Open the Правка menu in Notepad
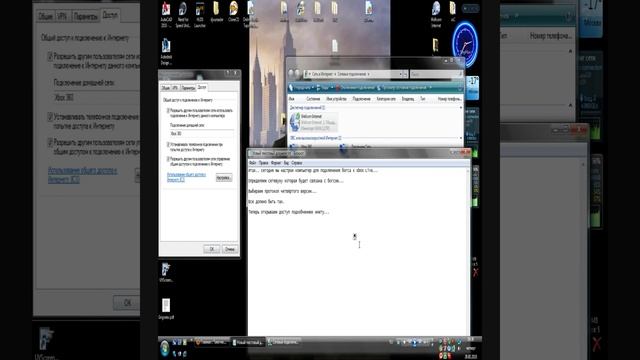This screenshot has height=360, width=640. coord(264,163)
